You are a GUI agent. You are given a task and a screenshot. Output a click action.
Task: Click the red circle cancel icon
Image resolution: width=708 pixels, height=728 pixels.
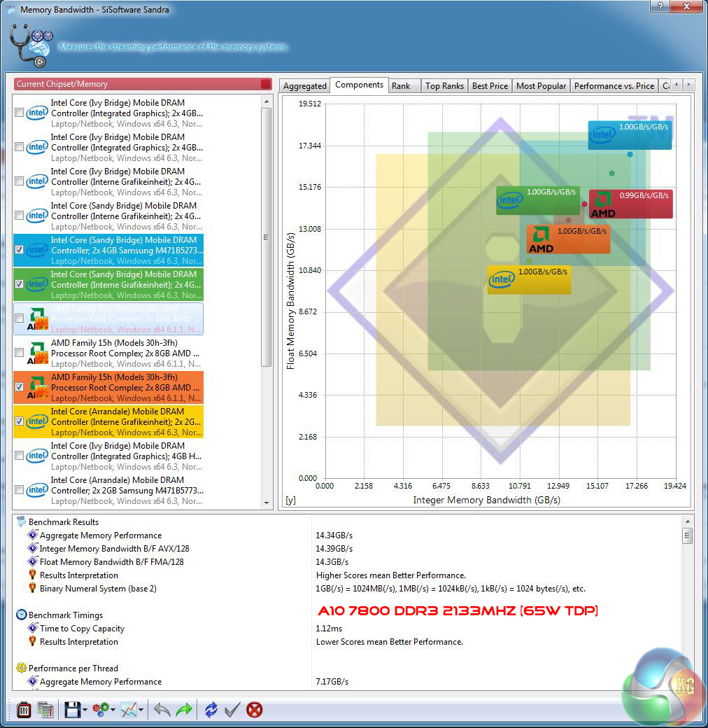(254, 709)
